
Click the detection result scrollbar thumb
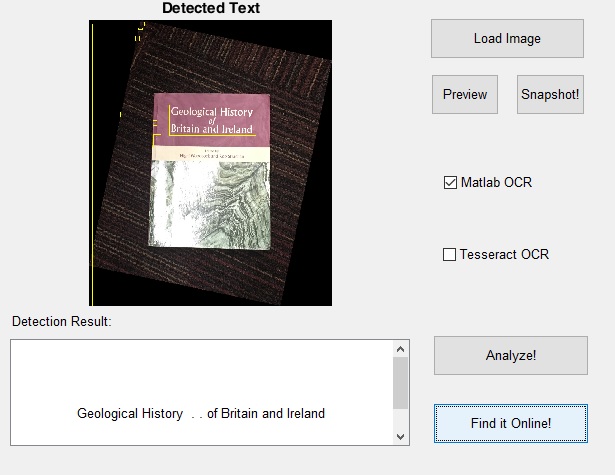pos(400,383)
